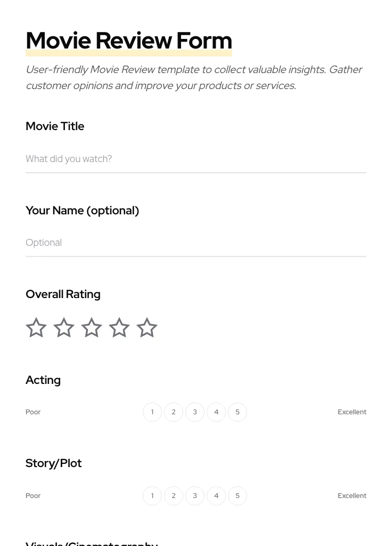The width and height of the screenshot is (392, 546).
Task: Rate Acting with a score of 3
Action: pos(195,412)
